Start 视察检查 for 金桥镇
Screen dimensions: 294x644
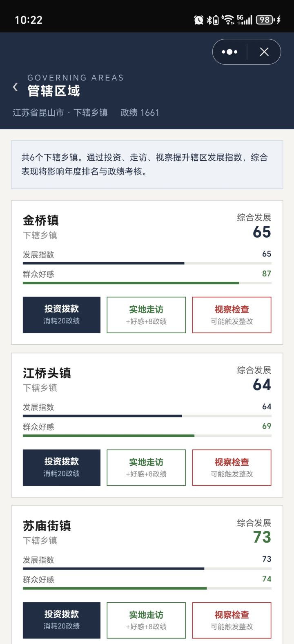232,315
